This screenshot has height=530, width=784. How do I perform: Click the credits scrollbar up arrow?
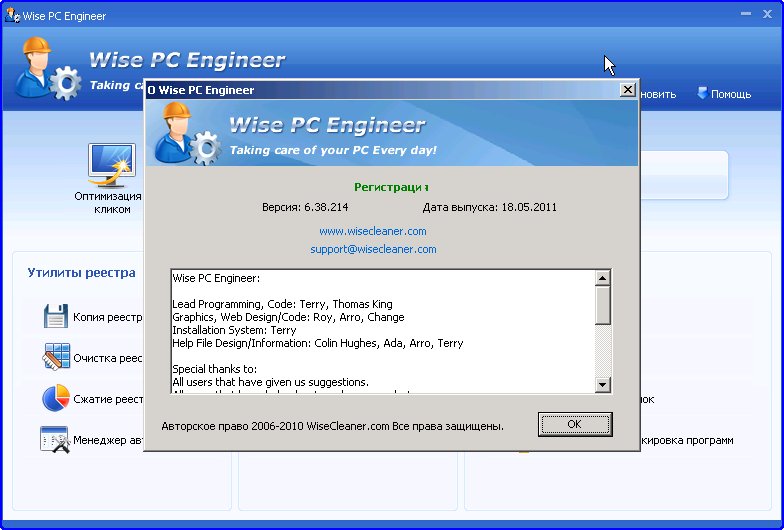602,278
